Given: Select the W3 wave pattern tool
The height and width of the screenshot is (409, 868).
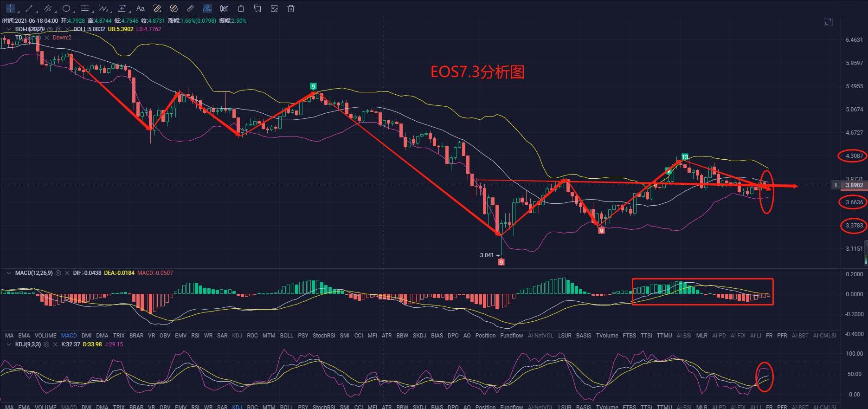Looking at the screenshot, I should click(x=103, y=8).
